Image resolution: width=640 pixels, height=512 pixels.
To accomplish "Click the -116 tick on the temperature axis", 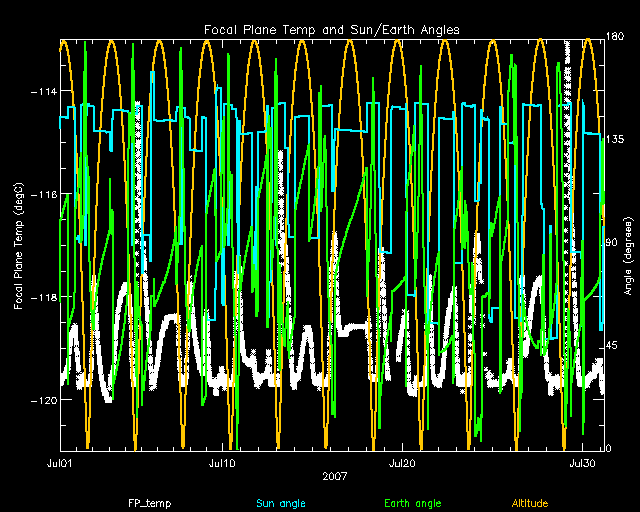I will coord(42,194).
